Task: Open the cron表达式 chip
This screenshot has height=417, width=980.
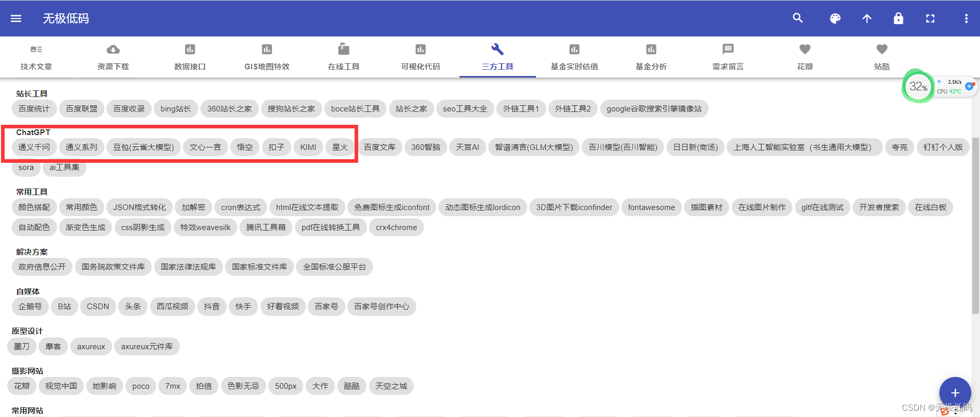Action: click(x=241, y=207)
